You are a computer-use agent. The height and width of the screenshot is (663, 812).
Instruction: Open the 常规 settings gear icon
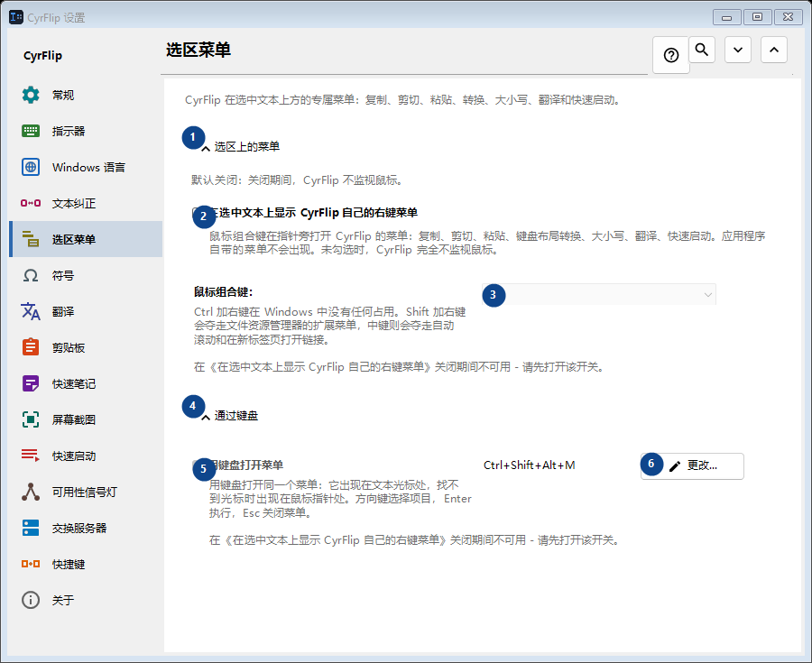point(31,96)
